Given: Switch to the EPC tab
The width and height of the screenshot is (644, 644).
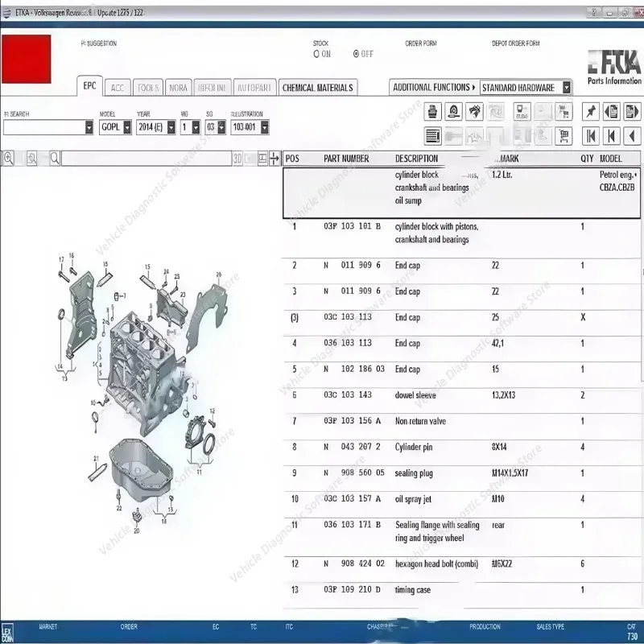Looking at the screenshot, I should [x=89, y=86].
